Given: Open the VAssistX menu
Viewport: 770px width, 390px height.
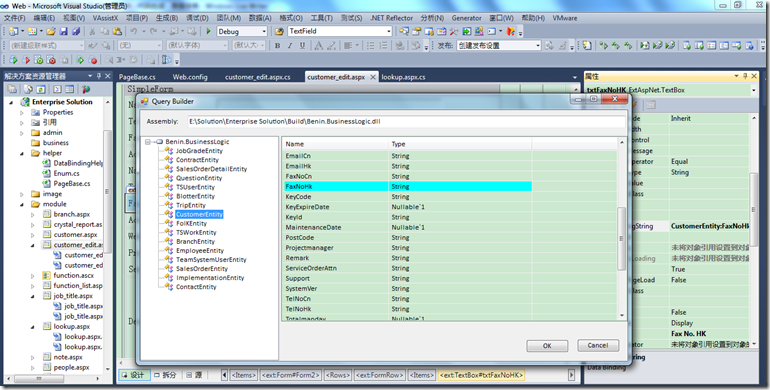Looking at the screenshot, I should coord(105,18).
